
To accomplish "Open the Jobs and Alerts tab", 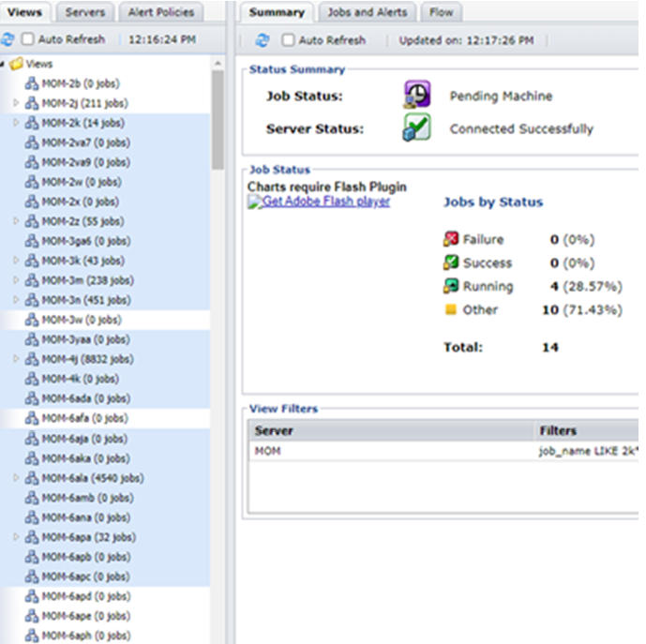I will click(367, 12).
